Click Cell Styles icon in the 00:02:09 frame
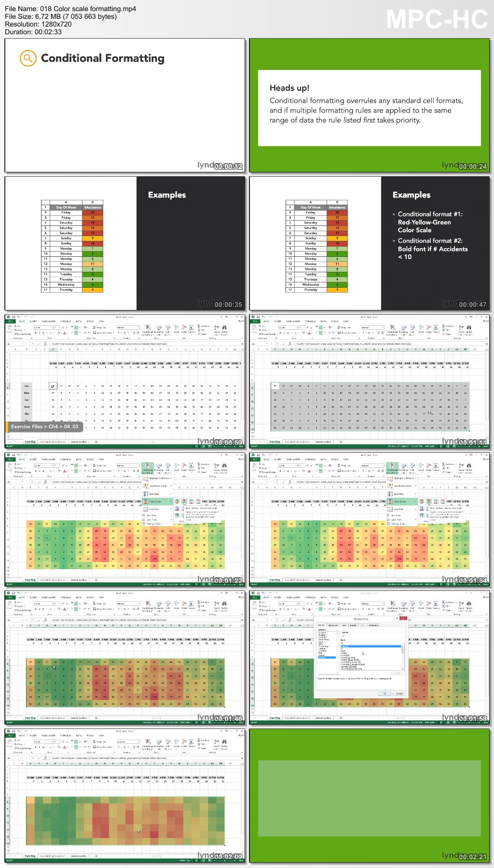This screenshot has height=868, width=494. tap(168, 743)
